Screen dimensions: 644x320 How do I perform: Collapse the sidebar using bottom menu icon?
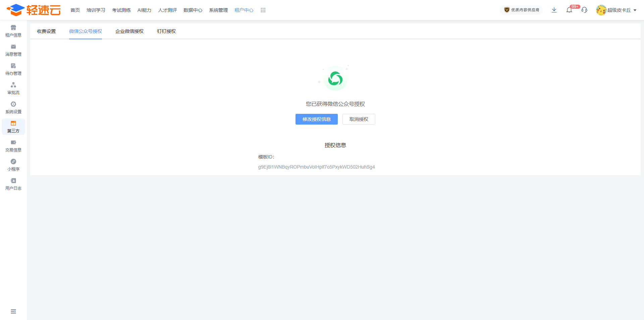click(x=13, y=312)
